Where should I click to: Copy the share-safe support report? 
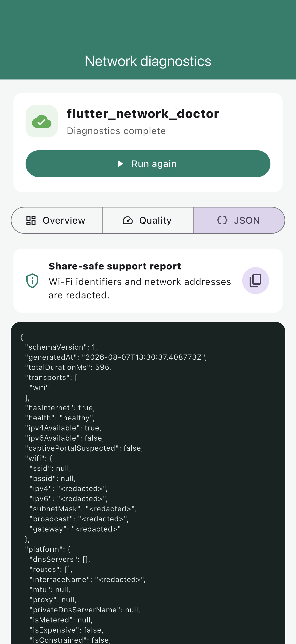(255, 280)
